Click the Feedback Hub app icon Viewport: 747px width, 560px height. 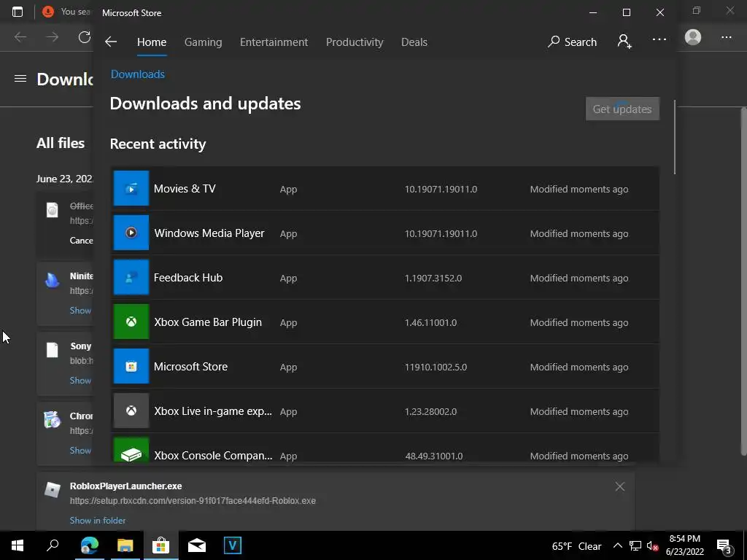[131, 277]
